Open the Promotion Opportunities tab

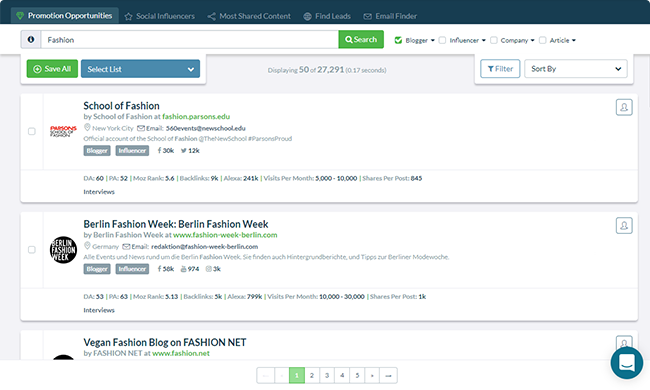point(65,16)
